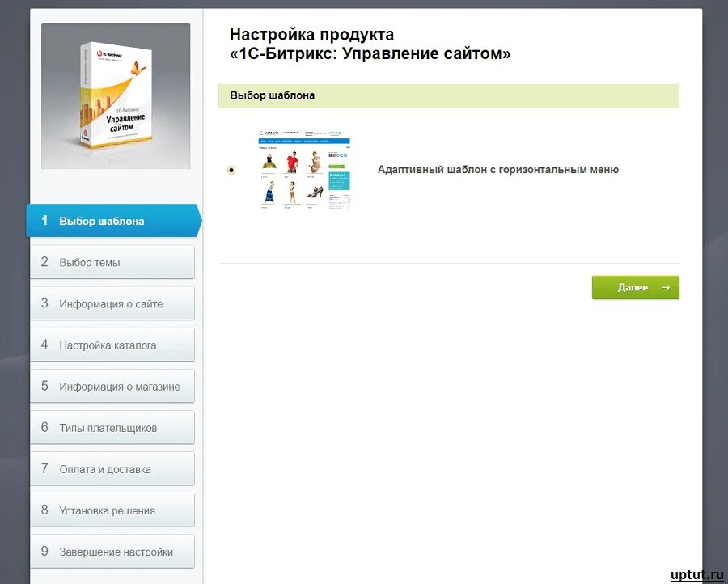The height and width of the screenshot is (584, 728).
Task: Click the Выбор шаблона green header bar
Action: point(448,95)
